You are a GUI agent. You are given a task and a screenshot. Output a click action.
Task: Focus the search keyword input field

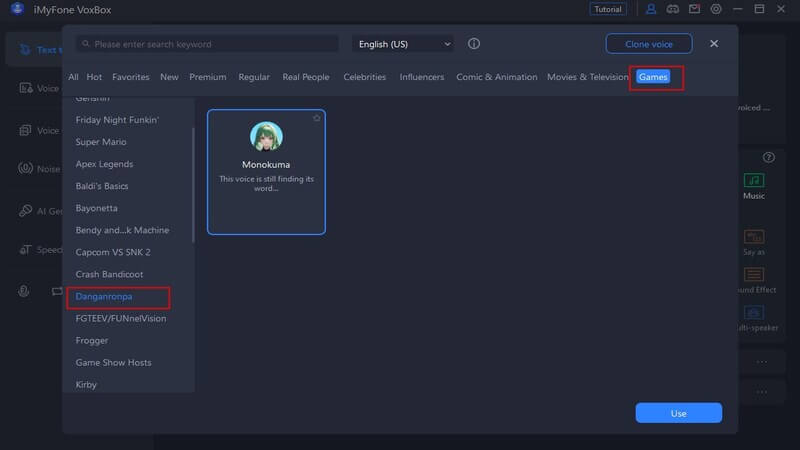point(207,44)
